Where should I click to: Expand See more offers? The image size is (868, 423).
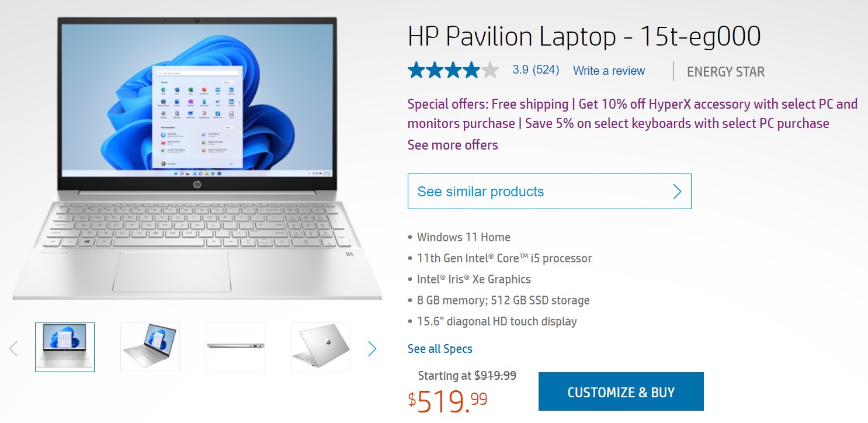click(x=453, y=145)
